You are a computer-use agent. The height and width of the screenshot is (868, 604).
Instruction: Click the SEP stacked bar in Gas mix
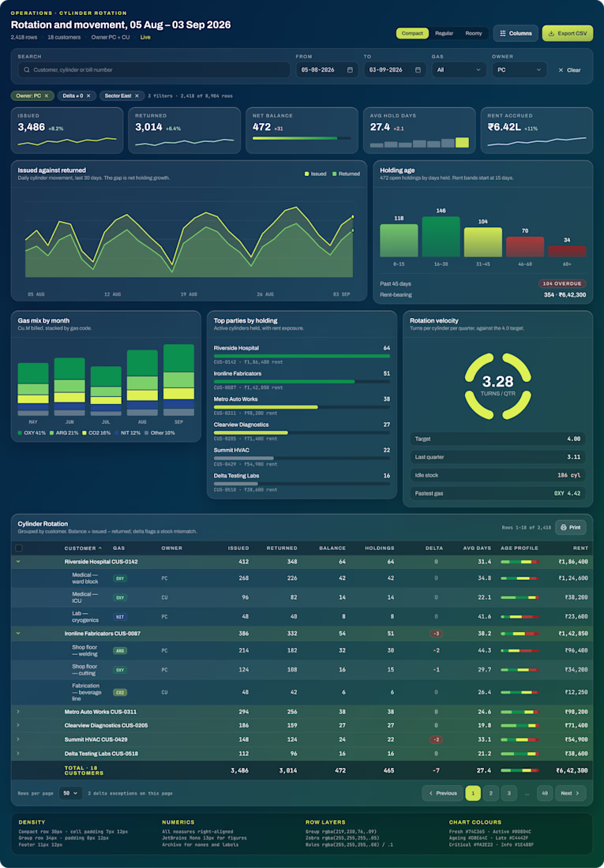click(178, 380)
